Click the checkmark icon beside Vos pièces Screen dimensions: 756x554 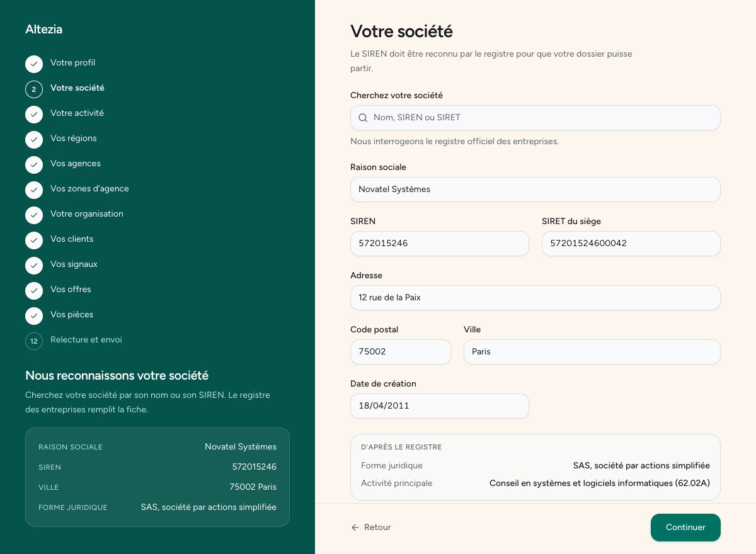(x=34, y=316)
